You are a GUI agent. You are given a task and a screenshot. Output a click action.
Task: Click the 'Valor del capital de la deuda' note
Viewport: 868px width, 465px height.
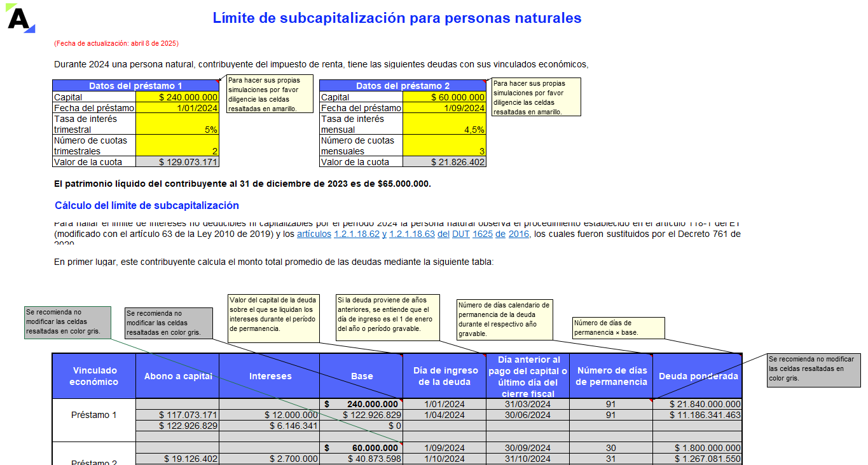click(x=273, y=318)
